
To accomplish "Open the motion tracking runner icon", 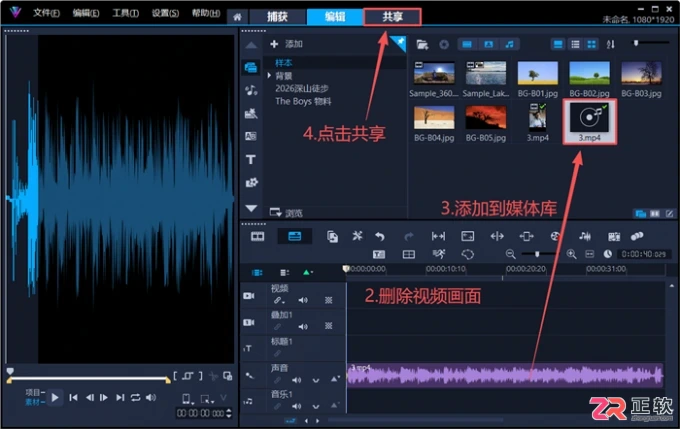I will [x=438, y=254].
